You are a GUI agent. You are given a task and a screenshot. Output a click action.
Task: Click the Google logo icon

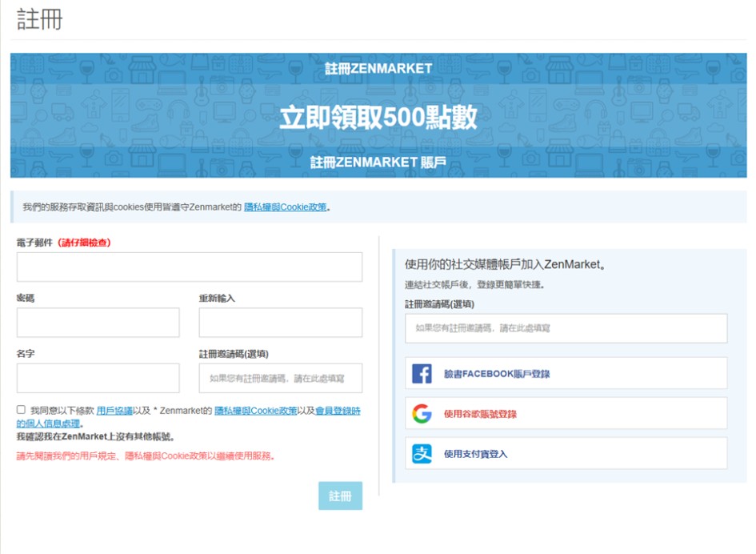pos(422,414)
